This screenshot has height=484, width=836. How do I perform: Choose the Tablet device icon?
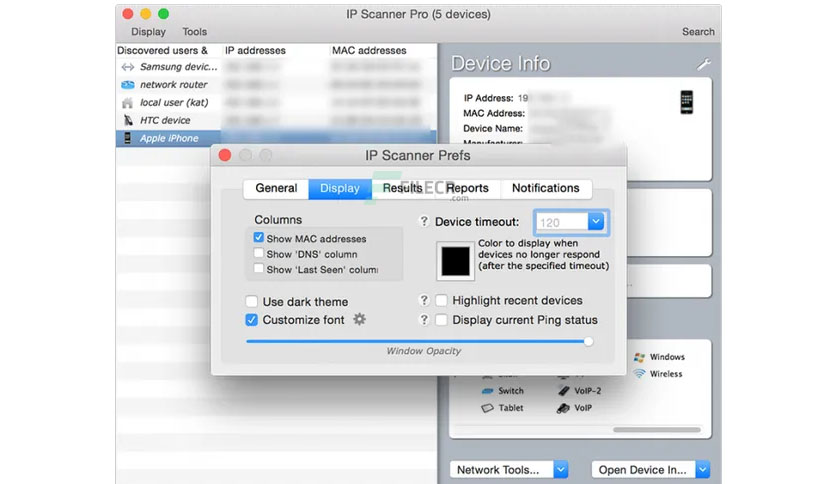pyautogui.click(x=487, y=408)
